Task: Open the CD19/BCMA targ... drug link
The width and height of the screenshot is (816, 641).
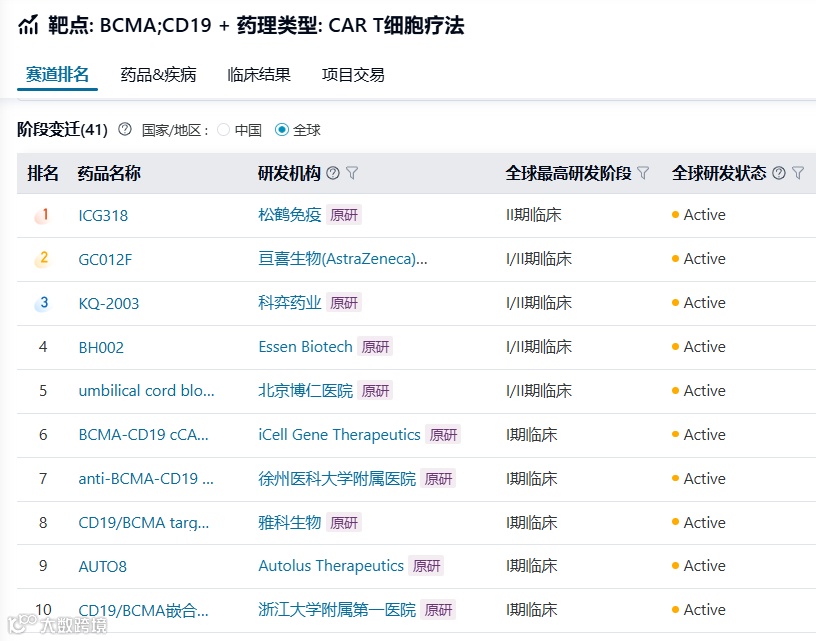Action: point(144,522)
